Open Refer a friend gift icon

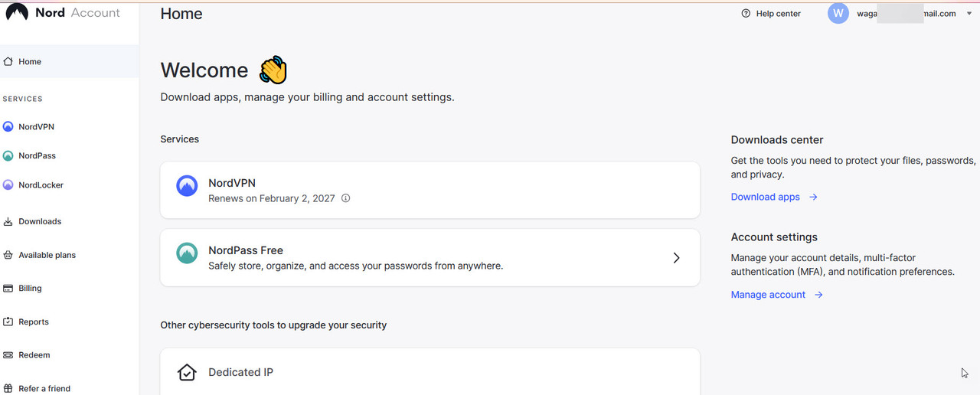pos(8,388)
